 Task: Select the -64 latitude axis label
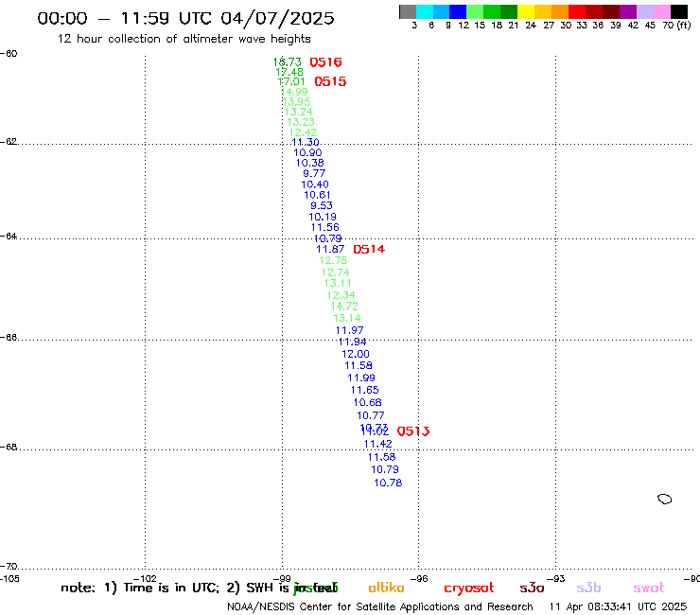pos(9,236)
